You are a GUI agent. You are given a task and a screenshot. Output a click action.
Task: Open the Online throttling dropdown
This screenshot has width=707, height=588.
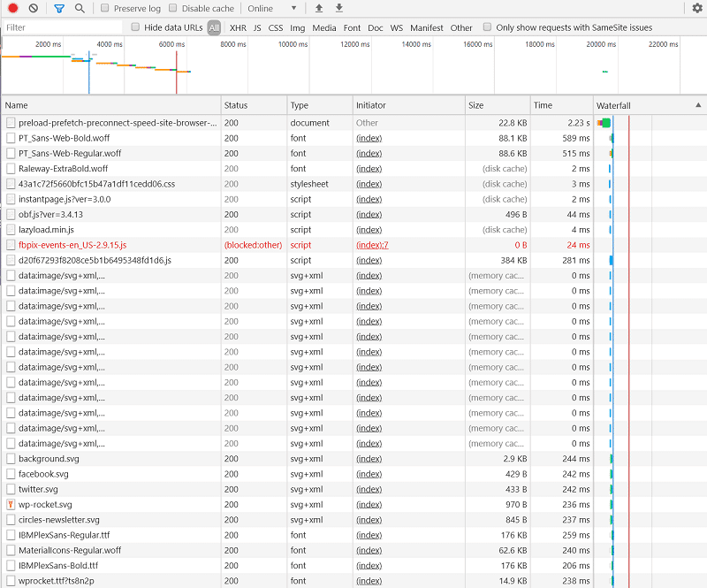coord(271,8)
